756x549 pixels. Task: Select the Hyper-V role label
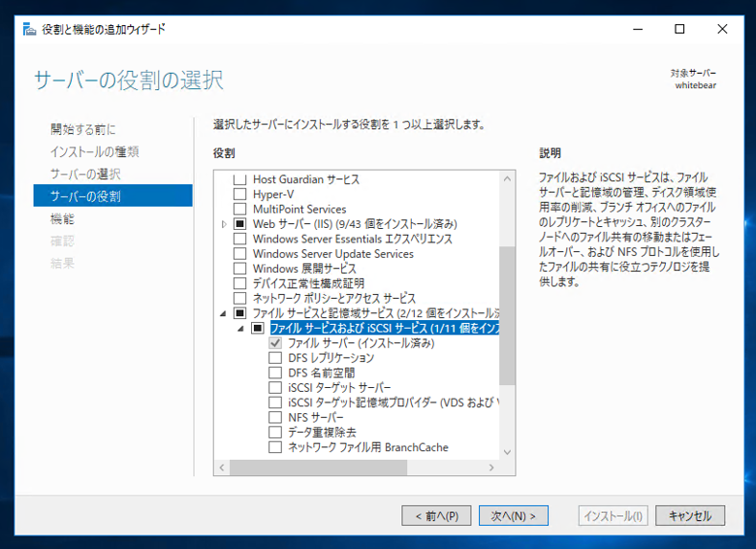(273, 194)
